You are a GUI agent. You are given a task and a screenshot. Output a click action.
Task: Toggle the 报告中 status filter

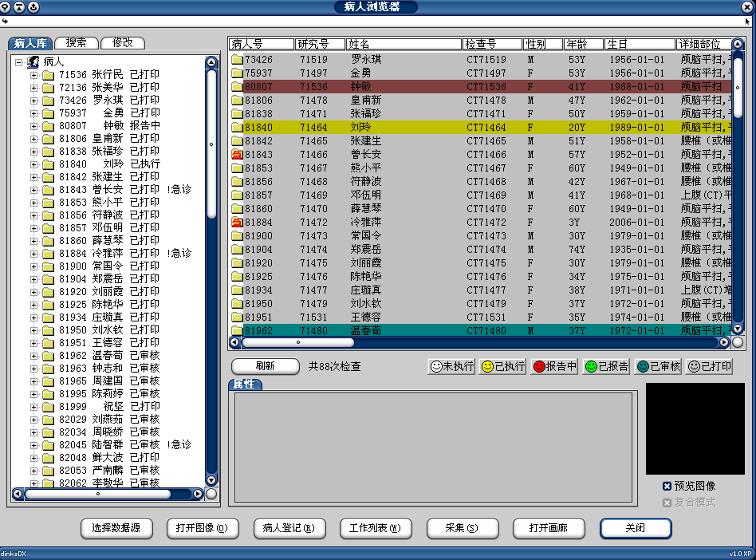(x=555, y=367)
